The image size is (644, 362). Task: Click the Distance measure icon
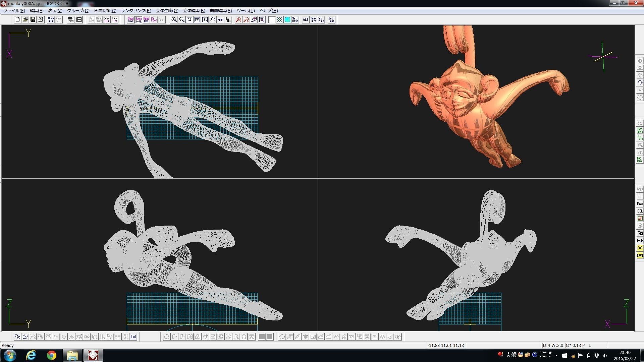pyautogui.click(x=640, y=130)
